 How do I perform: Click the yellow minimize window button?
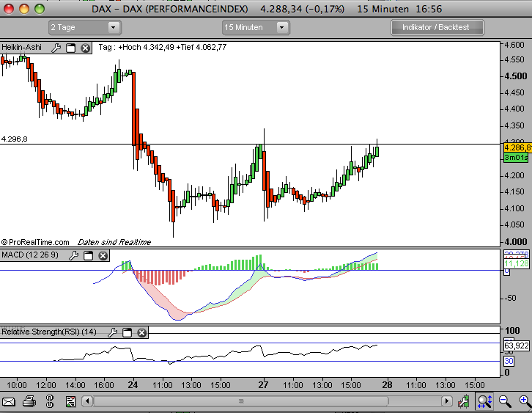pyautogui.click(x=24, y=9)
